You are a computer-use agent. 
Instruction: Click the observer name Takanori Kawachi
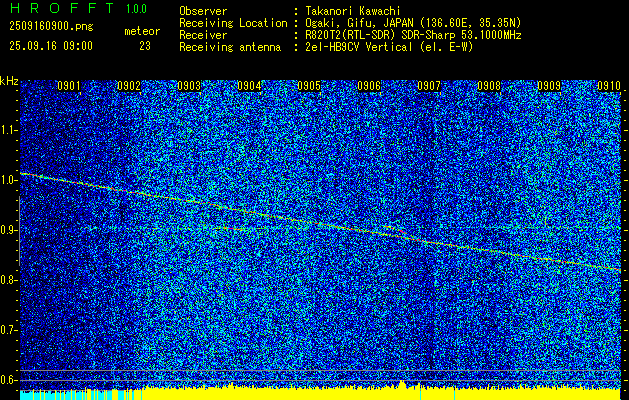tap(353, 11)
